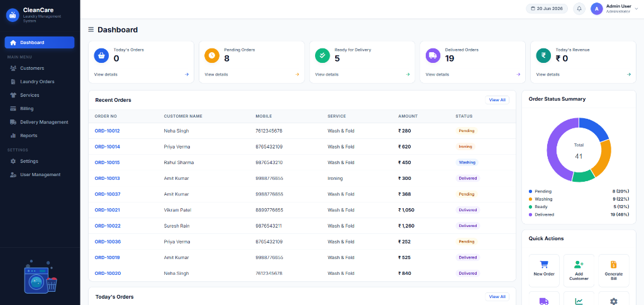The height and width of the screenshot is (305, 644).
Task: Click the New Order quick action
Action: [544, 270]
